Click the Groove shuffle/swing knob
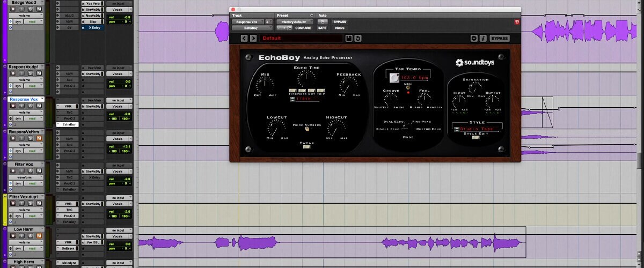This screenshot has width=644, height=268. coord(390,98)
